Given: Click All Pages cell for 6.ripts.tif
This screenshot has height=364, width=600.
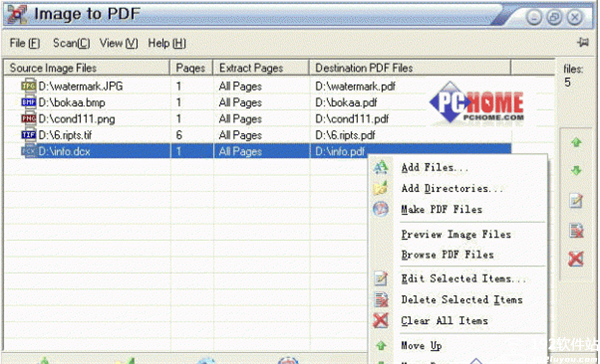Looking at the screenshot, I should coord(240,135).
